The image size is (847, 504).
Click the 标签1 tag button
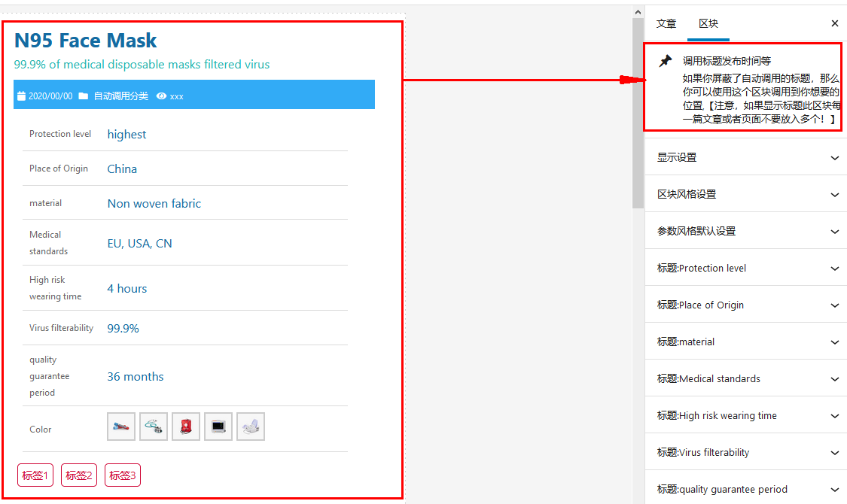tap(35, 475)
